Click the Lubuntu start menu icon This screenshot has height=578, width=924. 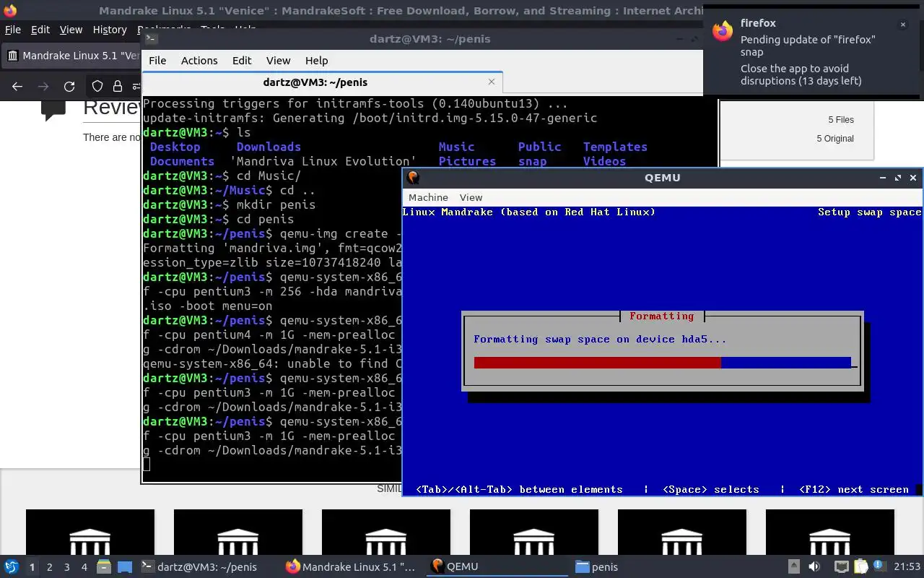click(11, 566)
